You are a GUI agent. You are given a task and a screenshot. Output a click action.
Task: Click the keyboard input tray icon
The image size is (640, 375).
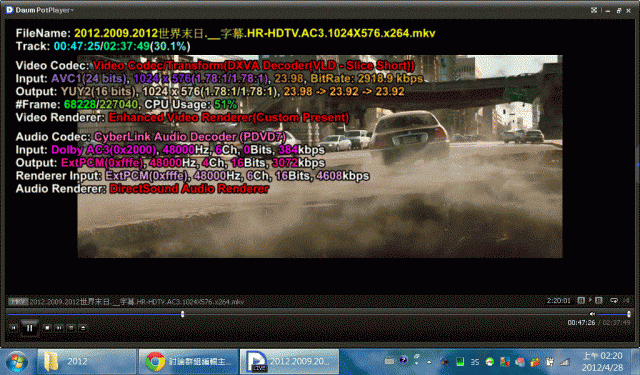[389, 361]
